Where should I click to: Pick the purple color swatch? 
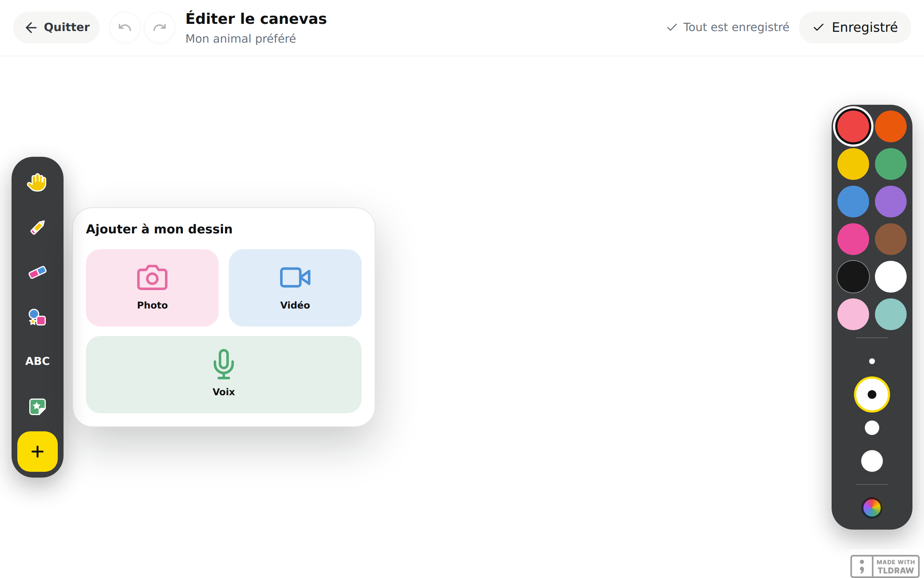[890, 202]
